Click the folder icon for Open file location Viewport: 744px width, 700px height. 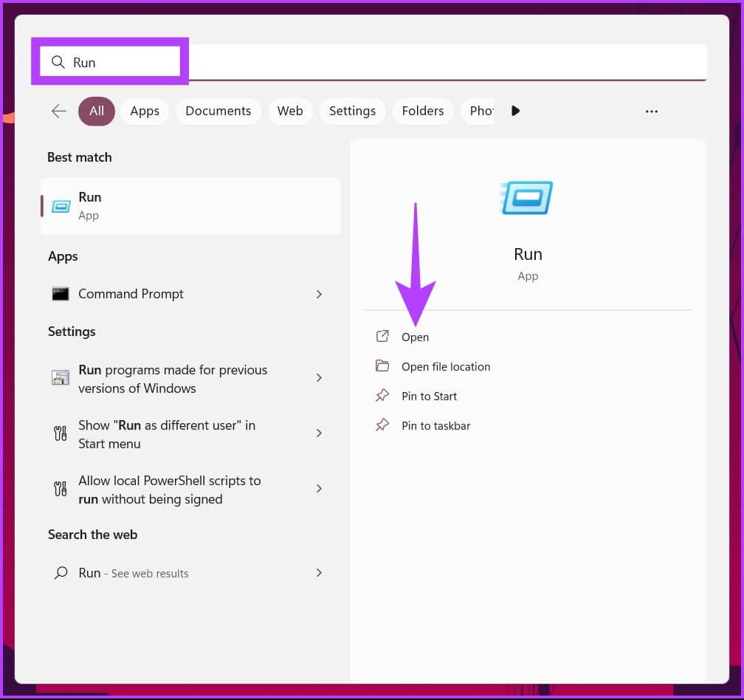coord(382,366)
